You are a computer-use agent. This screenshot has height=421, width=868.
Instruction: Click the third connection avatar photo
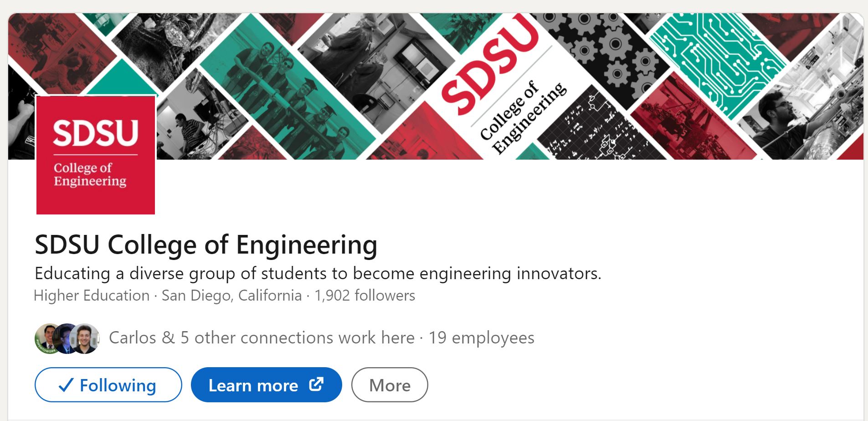(85, 338)
